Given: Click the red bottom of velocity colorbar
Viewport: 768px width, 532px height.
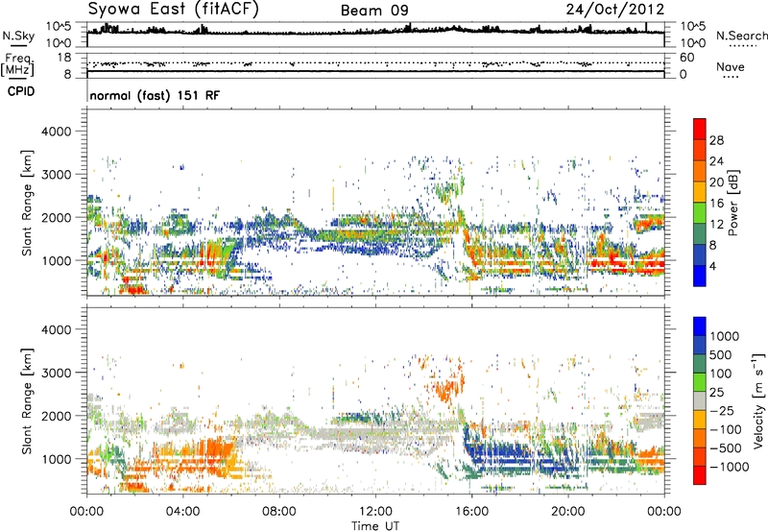Looking at the screenshot, I should pyautogui.click(x=700, y=475).
